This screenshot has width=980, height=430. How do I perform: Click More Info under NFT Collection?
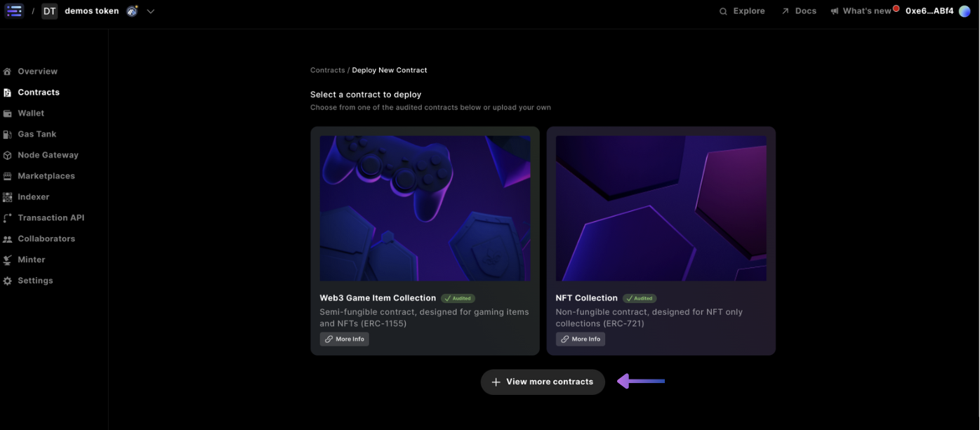tap(581, 340)
